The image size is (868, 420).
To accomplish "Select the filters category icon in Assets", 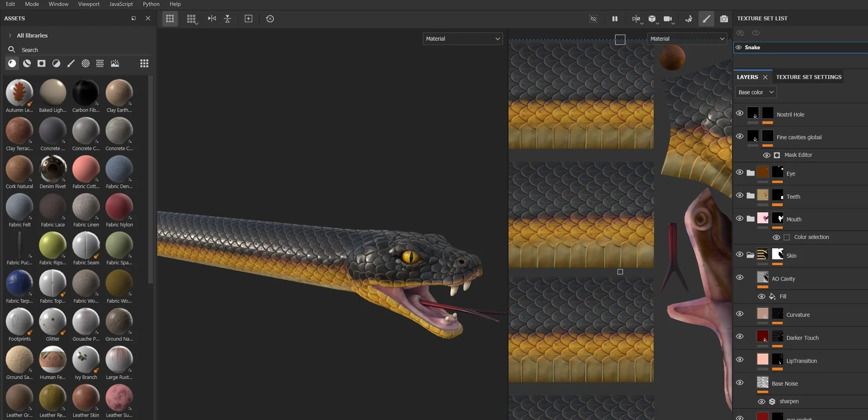I will (56, 63).
